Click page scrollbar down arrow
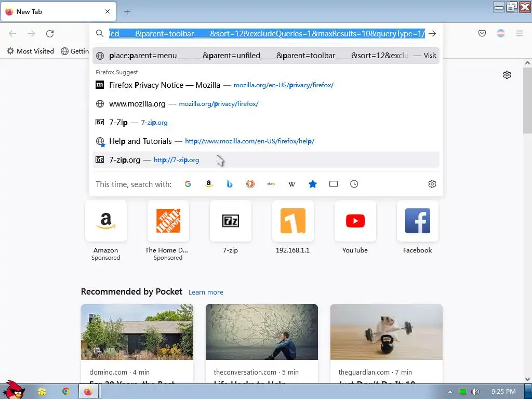Screen dimensions: 532x399 pos(527,379)
